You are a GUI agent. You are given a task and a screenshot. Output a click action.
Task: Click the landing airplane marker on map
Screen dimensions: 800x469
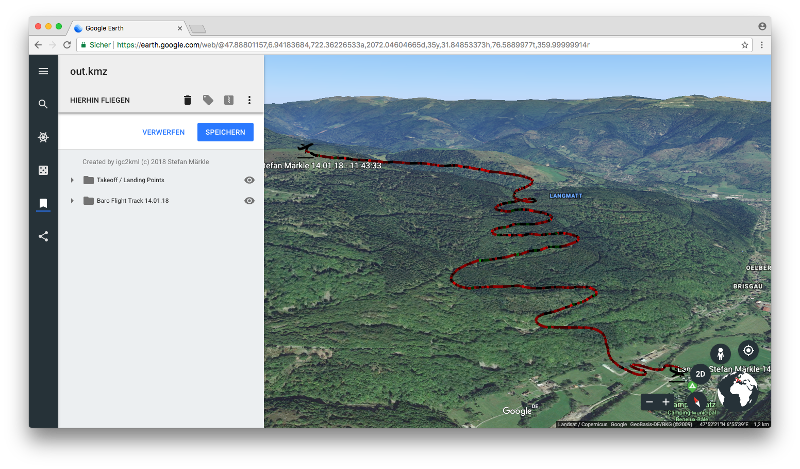point(678,373)
